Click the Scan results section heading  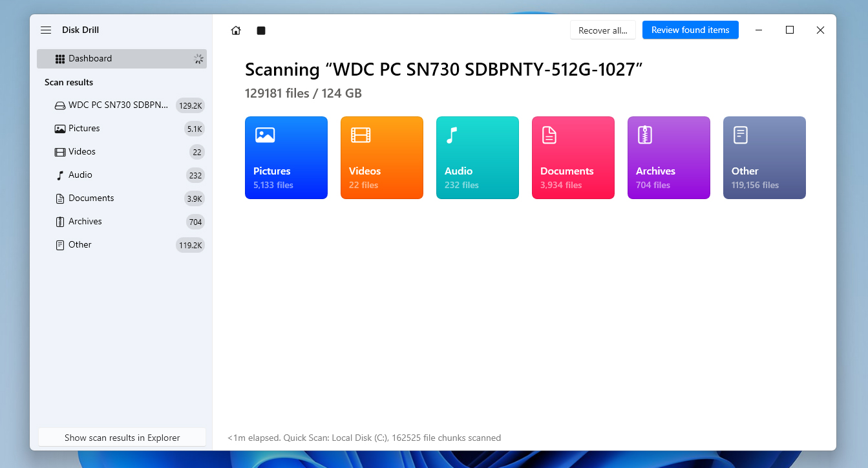tap(69, 82)
